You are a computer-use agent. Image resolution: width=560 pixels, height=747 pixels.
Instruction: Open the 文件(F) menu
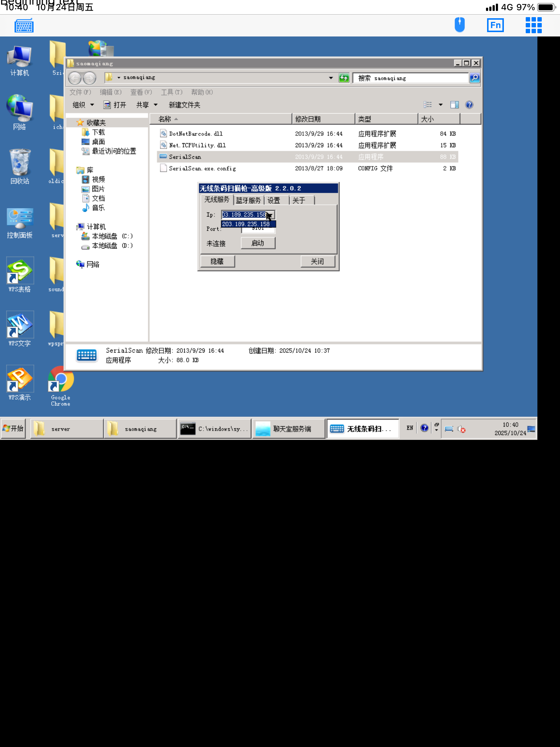(x=80, y=92)
